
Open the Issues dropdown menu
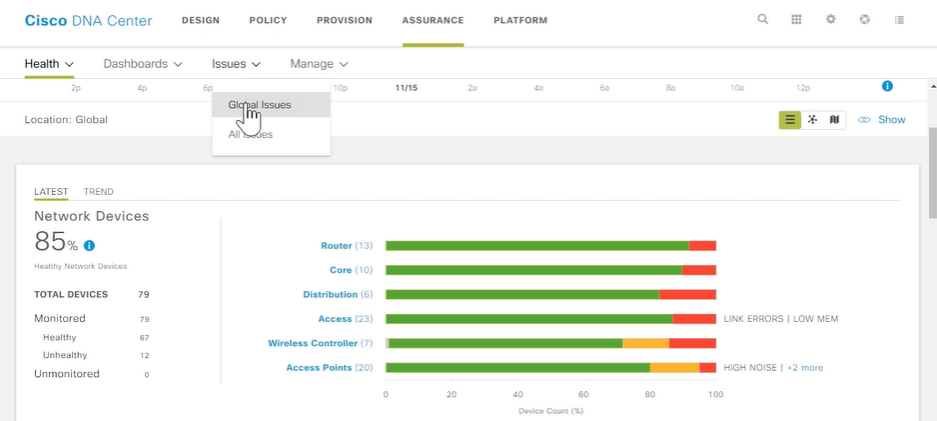(236, 63)
